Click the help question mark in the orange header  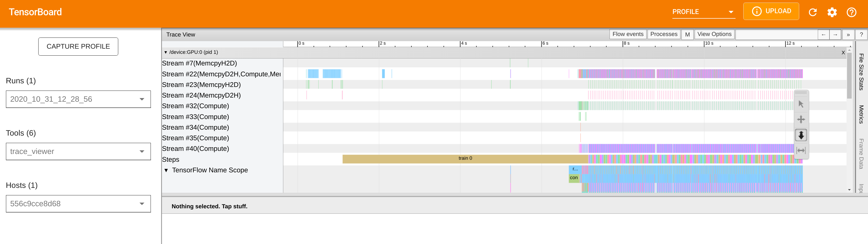pos(851,12)
